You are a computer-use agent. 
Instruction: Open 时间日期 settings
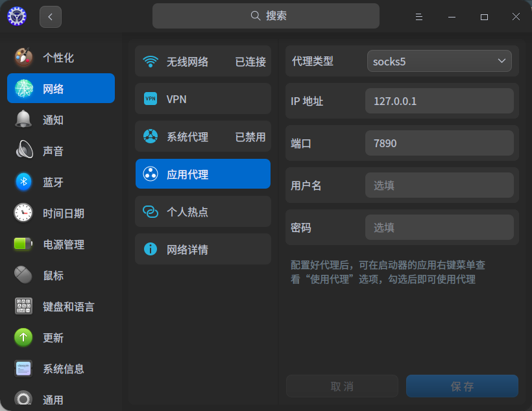pyautogui.click(x=61, y=213)
